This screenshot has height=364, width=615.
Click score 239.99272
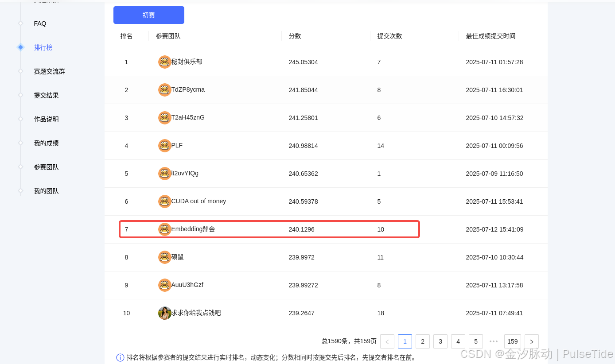click(303, 285)
